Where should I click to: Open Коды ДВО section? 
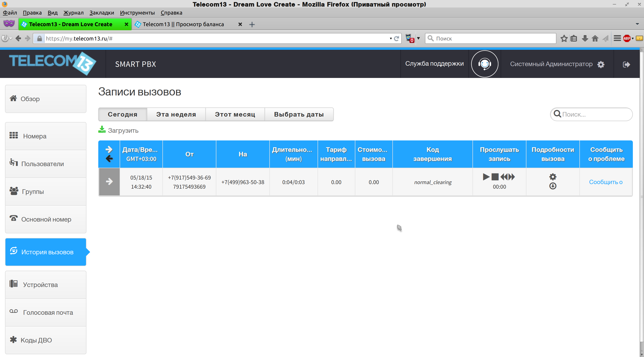(x=46, y=340)
